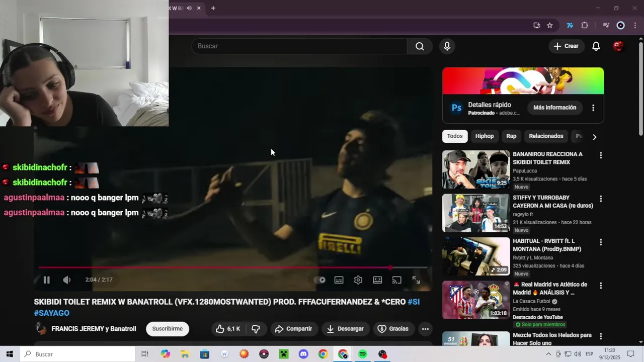This screenshot has height=362, width=644.
Task: Switch to theater mode in the player
Action: coord(377,280)
